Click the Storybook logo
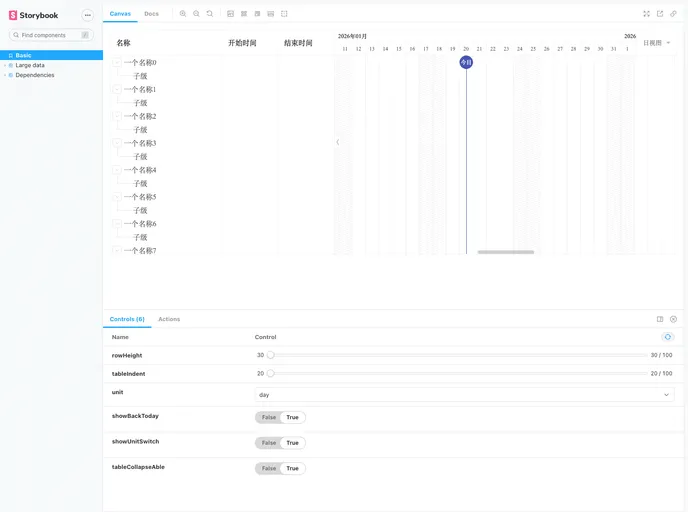The image size is (688, 512). (33, 15)
